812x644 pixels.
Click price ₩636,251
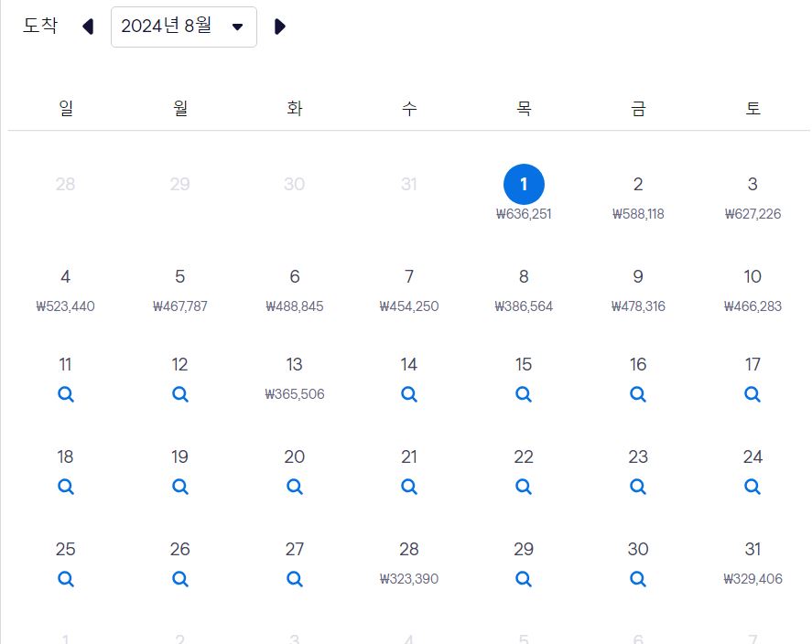point(524,214)
